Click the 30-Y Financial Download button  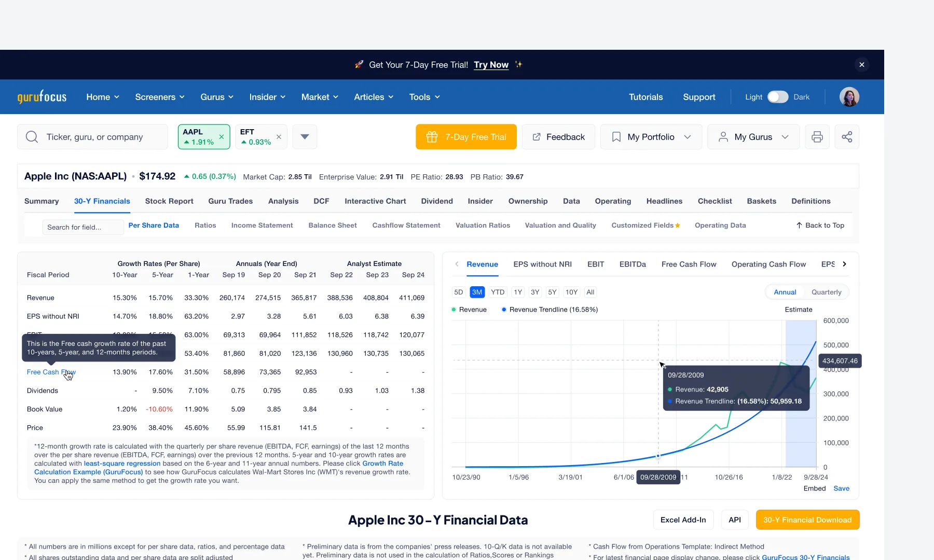tap(807, 520)
